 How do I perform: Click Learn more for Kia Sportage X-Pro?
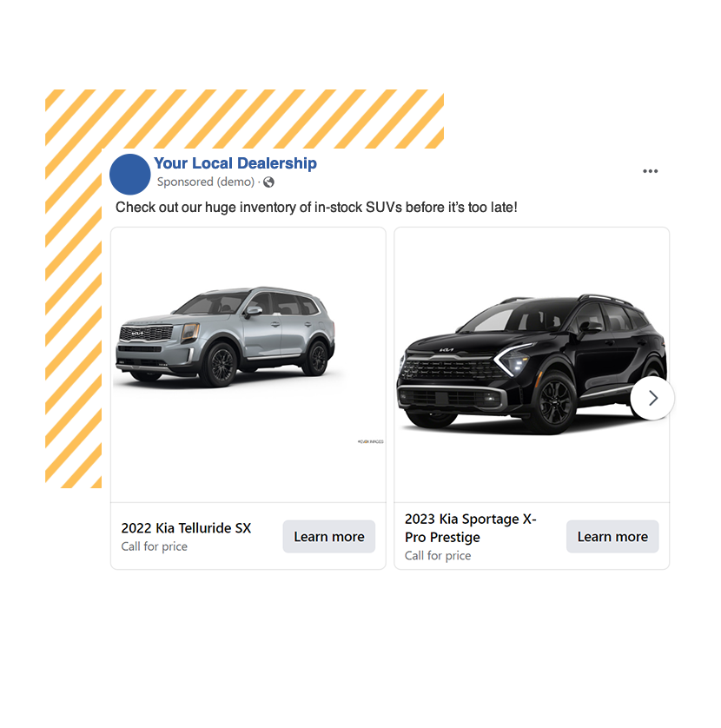tap(612, 536)
